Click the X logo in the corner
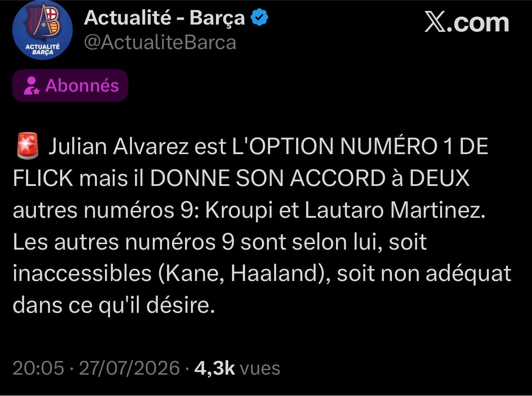This screenshot has height=396, width=532. coord(435,23)
